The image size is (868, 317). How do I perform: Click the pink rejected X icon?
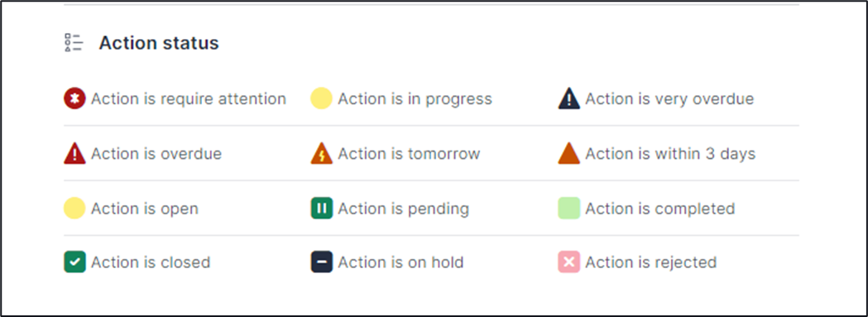click(x=569, y=262)
